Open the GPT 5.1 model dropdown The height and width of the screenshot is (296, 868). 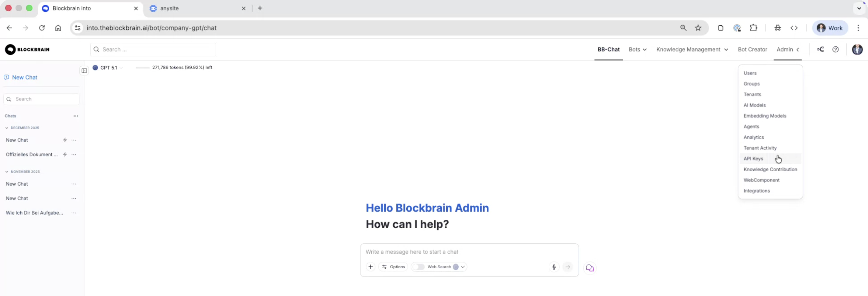pyautogui.click(x=108, y=68)
